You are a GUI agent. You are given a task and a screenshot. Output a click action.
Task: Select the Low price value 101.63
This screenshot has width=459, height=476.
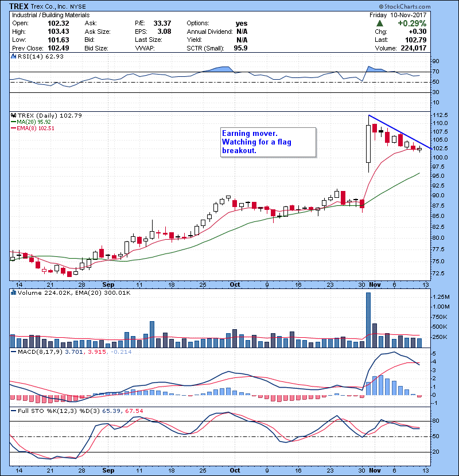[x=59, y=40]
